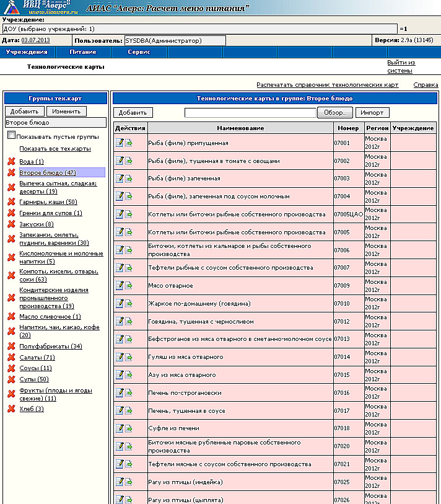Open group Кондитерские изделия промышленного производства (19)
The height and width of the screenshot is (504, 441).
[54, 298]
